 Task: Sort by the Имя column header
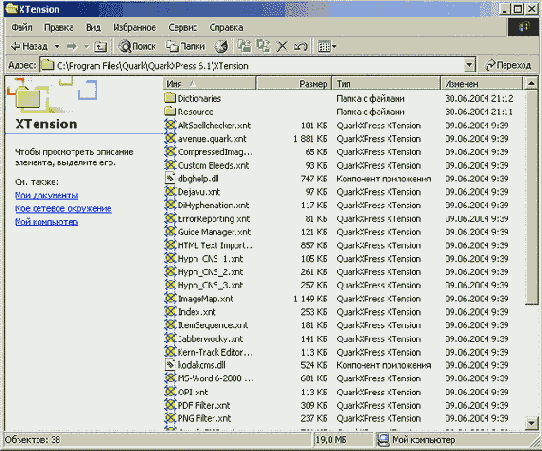209,84
